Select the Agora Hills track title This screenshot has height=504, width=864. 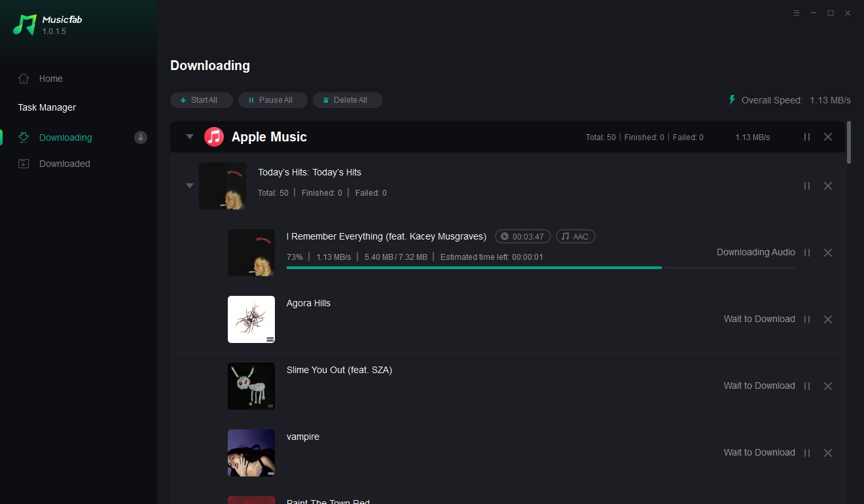(308, 303)
